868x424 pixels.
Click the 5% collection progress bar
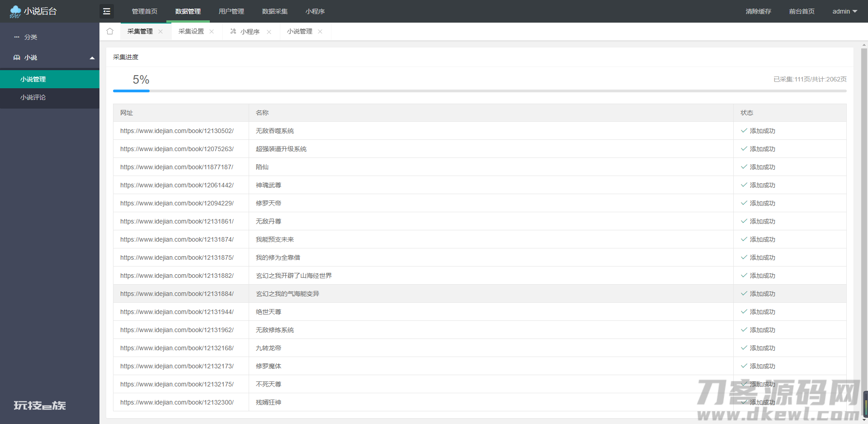tap(480, 91)
